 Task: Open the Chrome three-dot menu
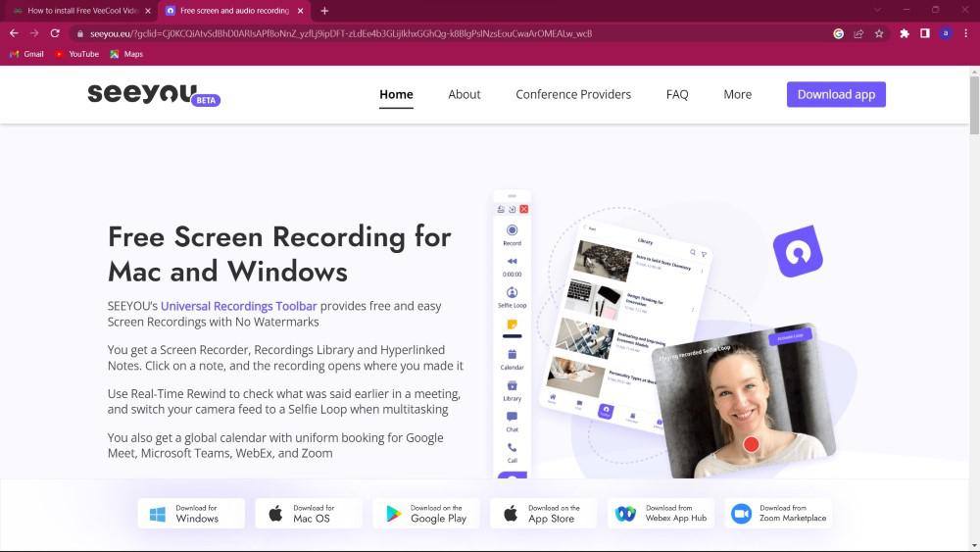pos(965,33)
